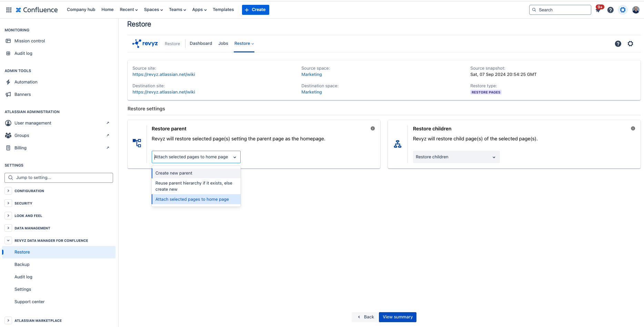Click the View summary button
This screenshot has width=644, height=327.
pos(397,317)
